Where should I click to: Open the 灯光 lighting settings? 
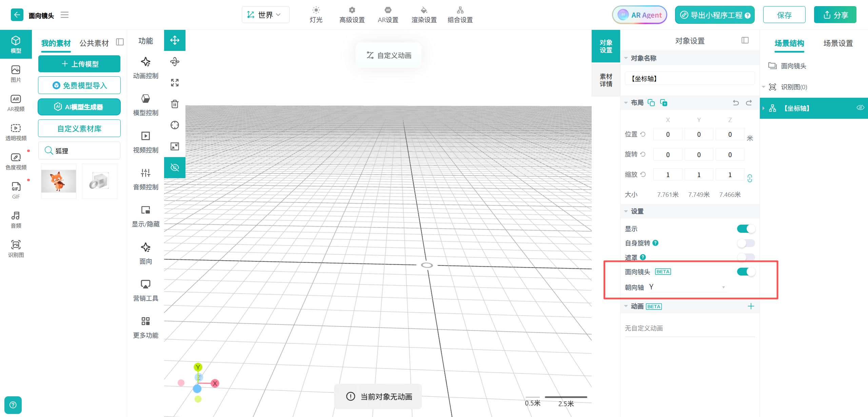point(316,15)
